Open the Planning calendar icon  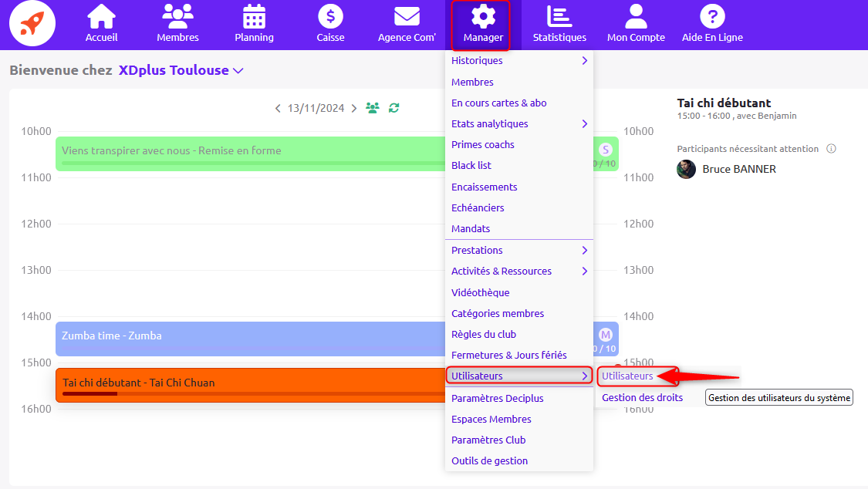254,17
